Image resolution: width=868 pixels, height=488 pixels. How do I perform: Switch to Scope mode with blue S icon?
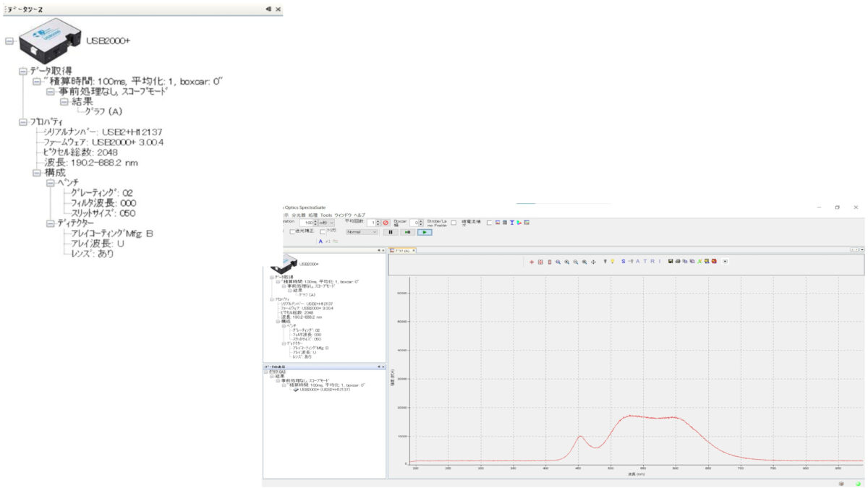(x=623, y=261)
